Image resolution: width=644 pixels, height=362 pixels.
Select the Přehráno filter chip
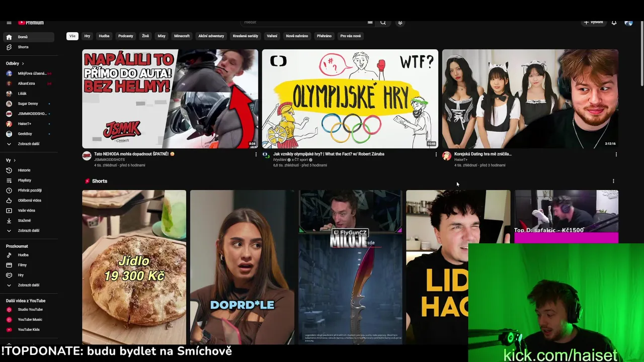(x=324, y=36)
